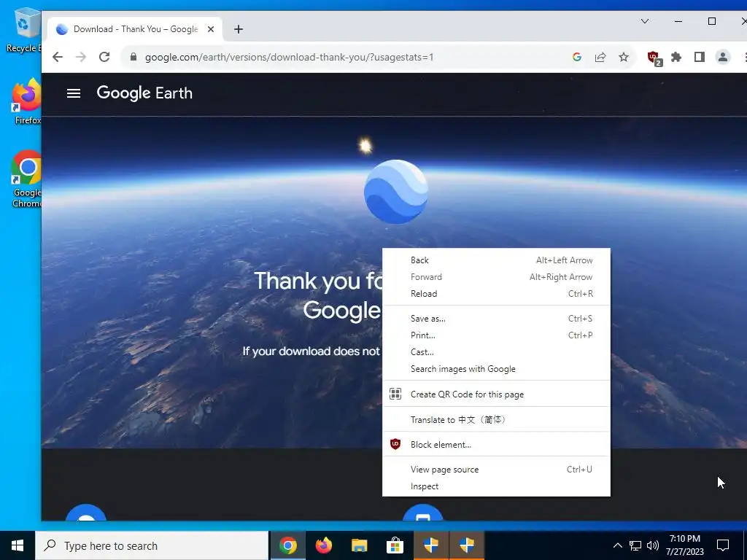Choose View page source
This screenshot has width=747, height=560.
click(496, 470)
